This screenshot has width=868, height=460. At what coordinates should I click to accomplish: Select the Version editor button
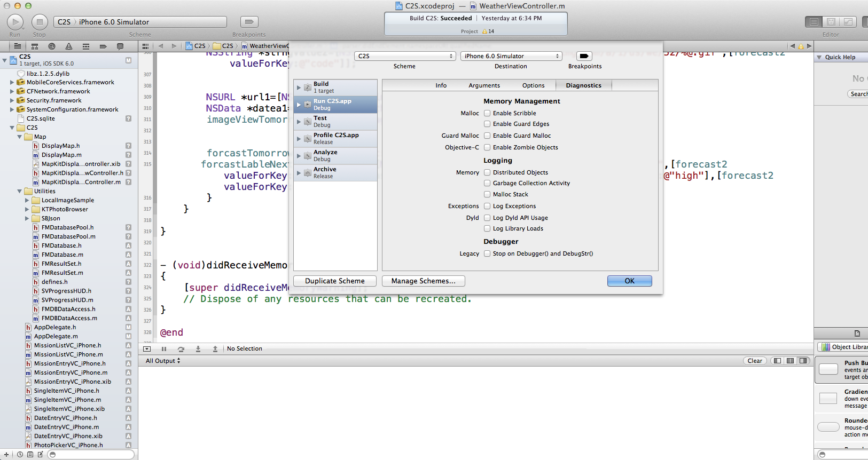coord(848,22)
